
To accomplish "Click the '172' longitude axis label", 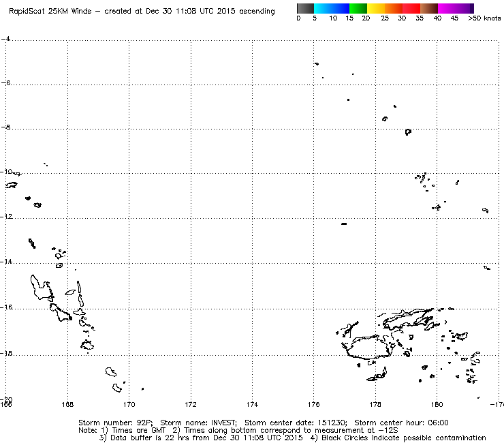I will [191, 404].
